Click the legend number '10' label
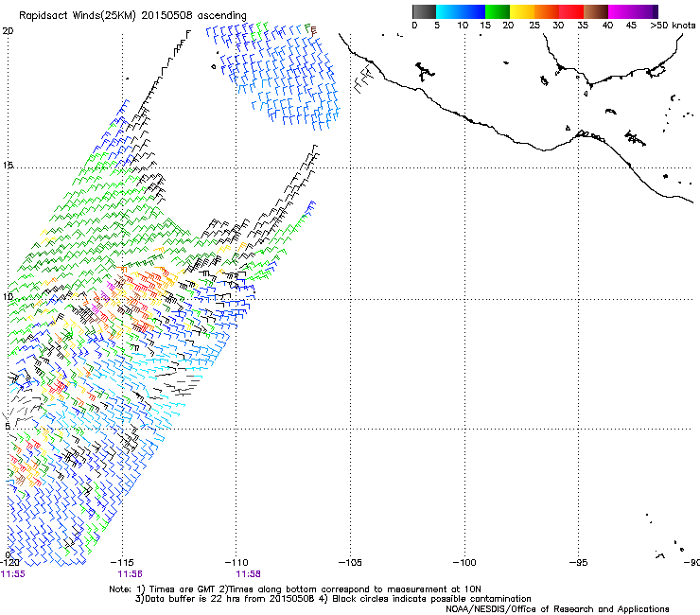The image size is (700, 615). coord(463,26)
